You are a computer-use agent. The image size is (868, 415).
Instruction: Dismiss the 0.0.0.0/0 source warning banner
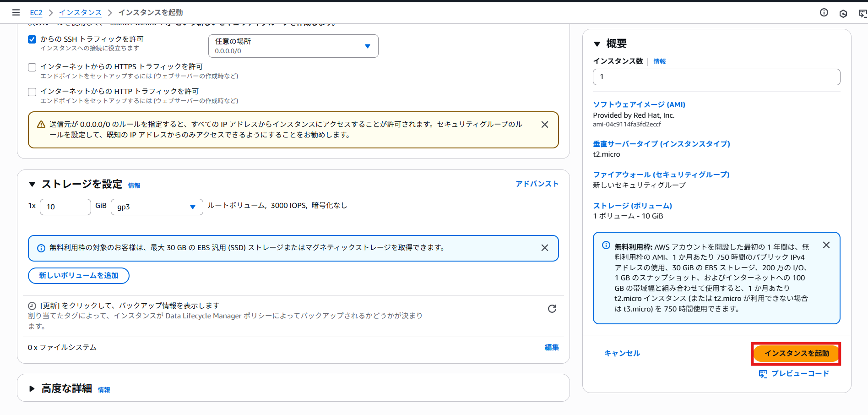(x=545, y=125)
